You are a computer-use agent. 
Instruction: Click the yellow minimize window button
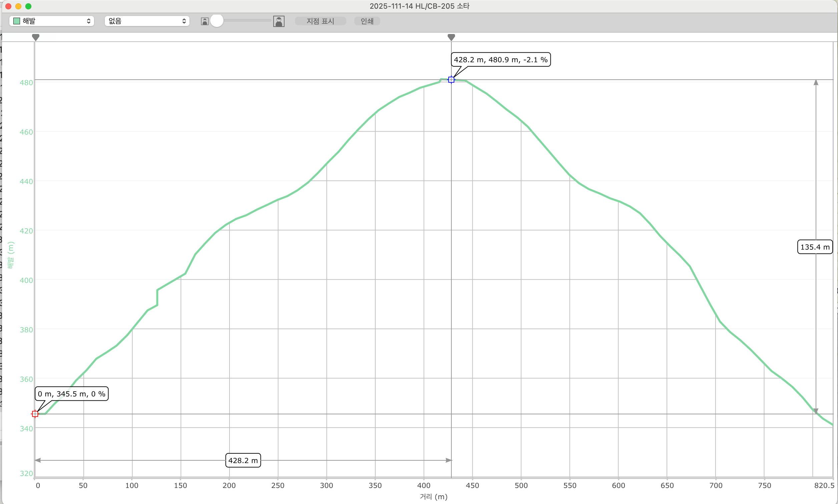pyautogui.click(x=18, y=6)
